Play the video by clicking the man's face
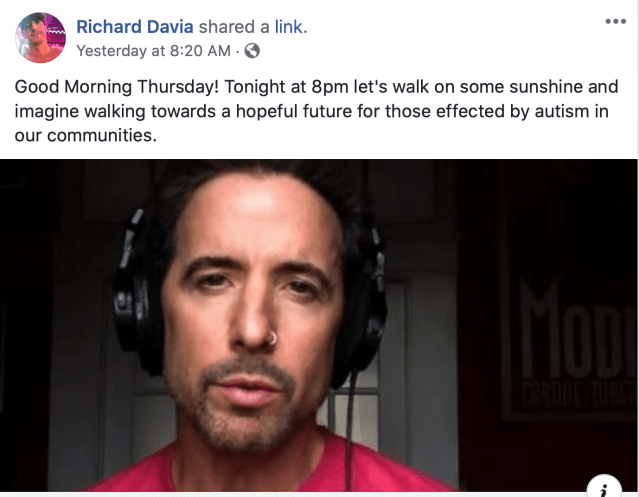This screenshot has height=497, width=639. tap(253, 310)
